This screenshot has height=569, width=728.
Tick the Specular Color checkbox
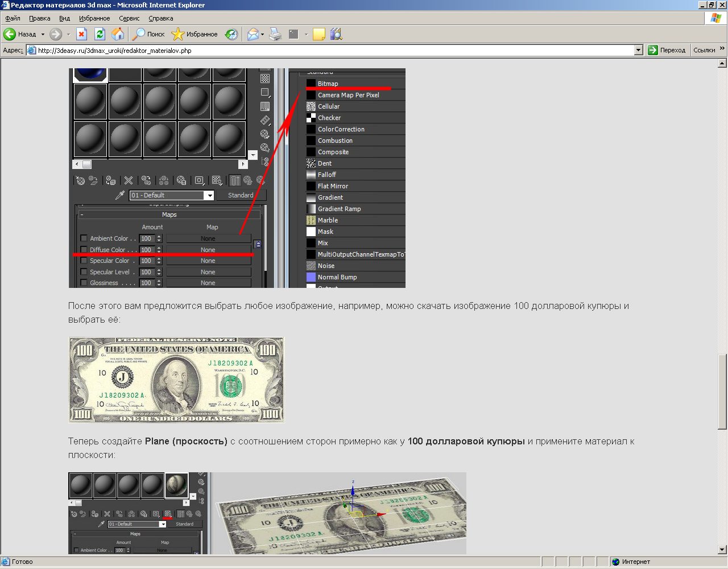(84, 261)
